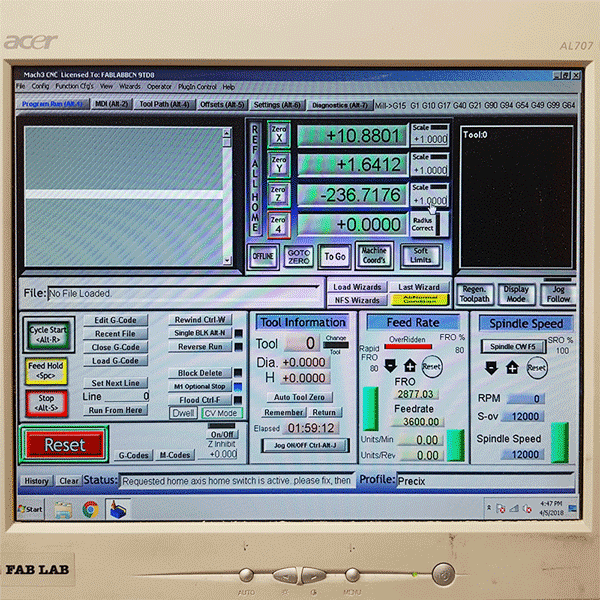
Task: Open the Settings (Alt-6) tab
Action: coord(277,104)
